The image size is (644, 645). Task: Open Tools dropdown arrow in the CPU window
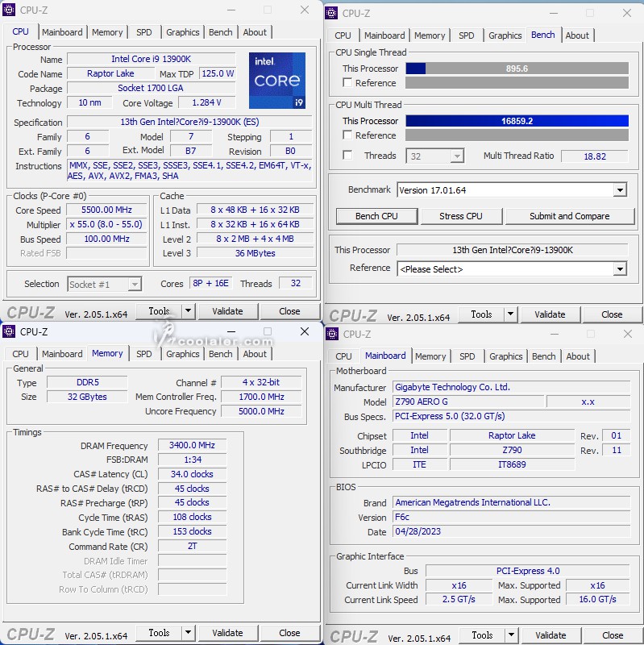(x=188, y=311)
